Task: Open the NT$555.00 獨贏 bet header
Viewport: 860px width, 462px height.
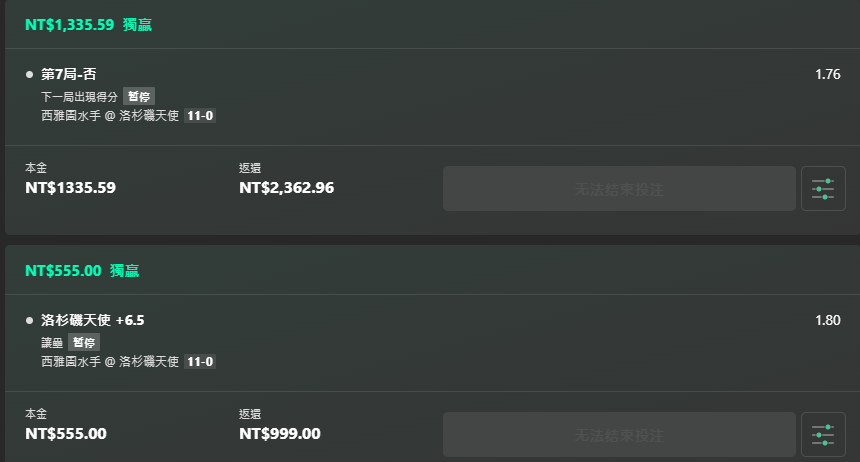Action: coord(82,271)
